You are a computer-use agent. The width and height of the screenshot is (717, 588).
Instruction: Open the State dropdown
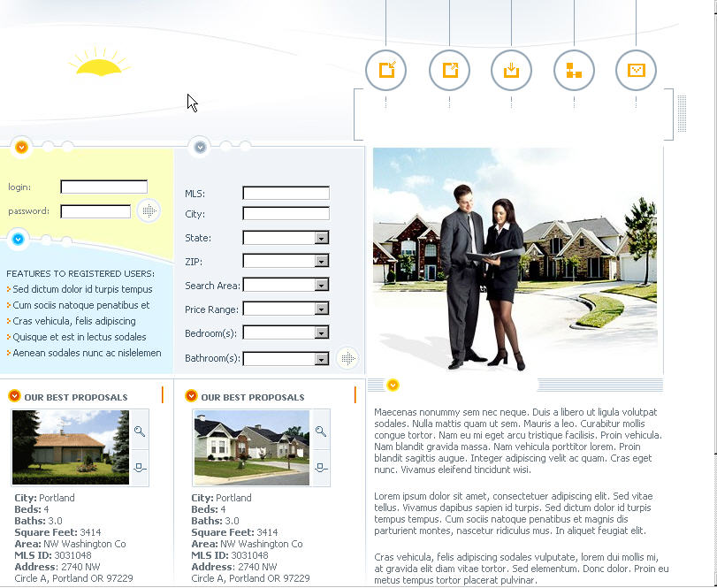click(x=286, y=238)
